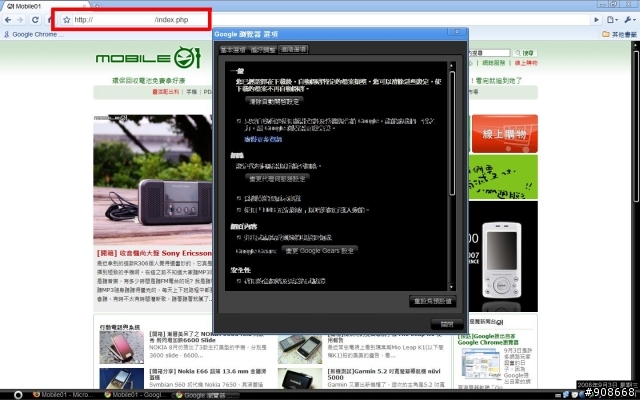Toggle the checkbox about sending usage data to Google
Image resolution: width=640 pixels, height=400 pixels.
tap(239, 121)
